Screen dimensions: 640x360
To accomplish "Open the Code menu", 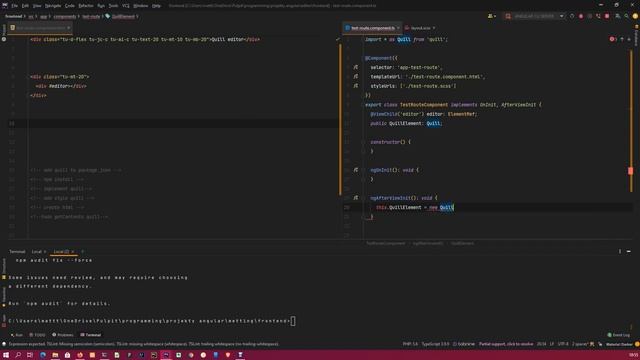I will tap(70, 6).
